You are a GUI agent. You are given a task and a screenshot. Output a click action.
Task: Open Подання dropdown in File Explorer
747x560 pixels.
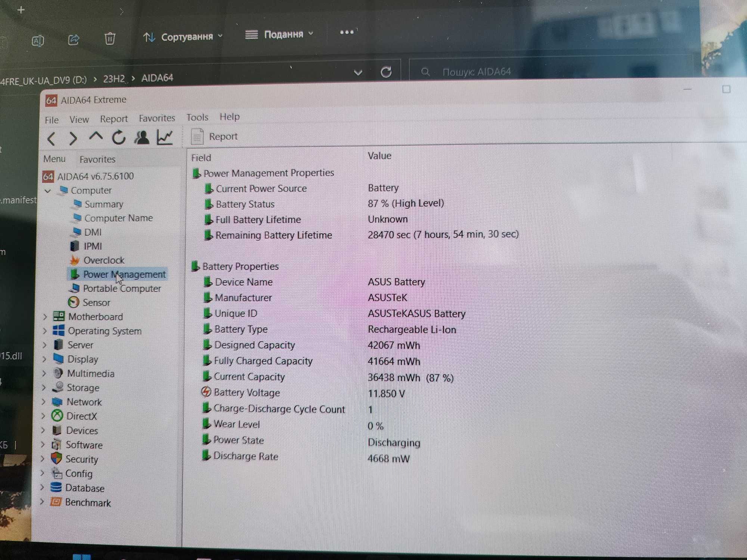[279, 35]
